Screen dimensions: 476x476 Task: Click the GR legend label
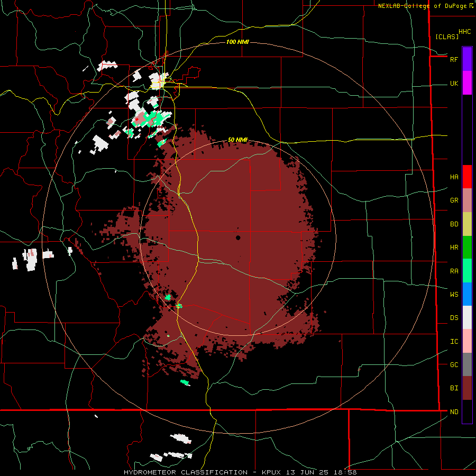(454, 200)
